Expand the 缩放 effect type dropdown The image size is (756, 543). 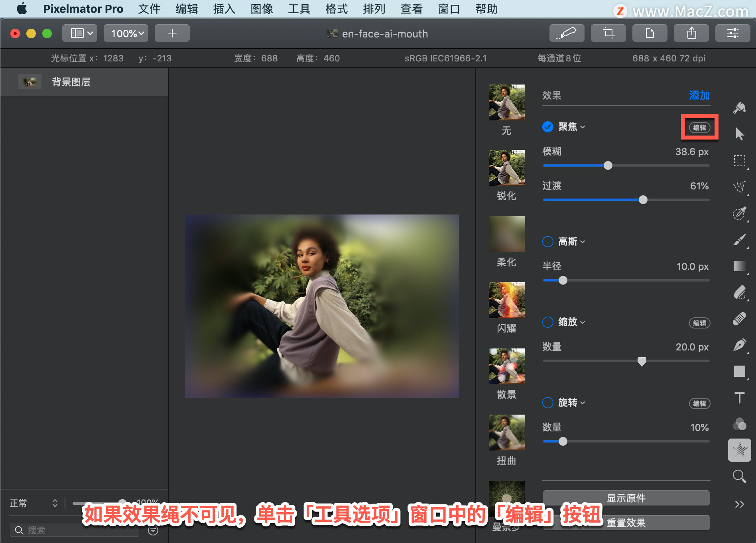point(571,322)
